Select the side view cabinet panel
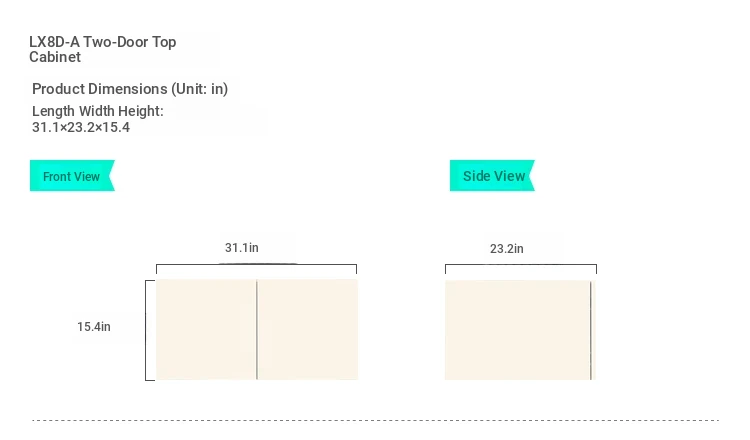 point(520,330)
